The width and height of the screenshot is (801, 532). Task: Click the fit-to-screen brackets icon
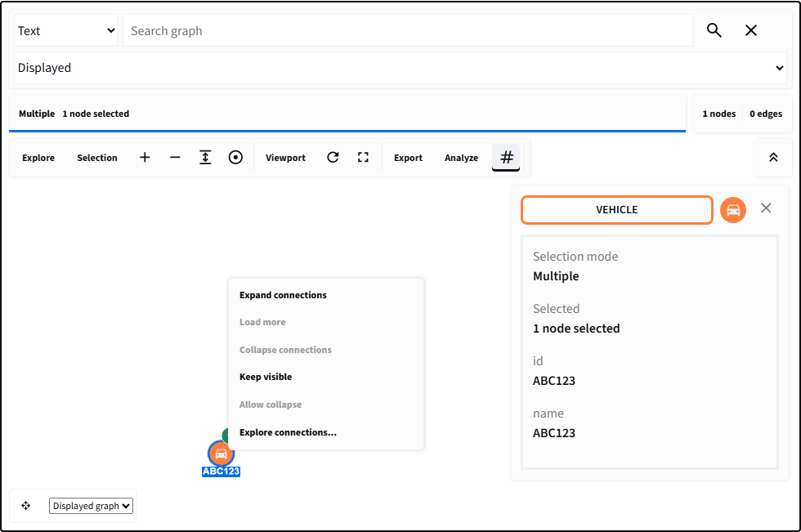click(363, 157)
